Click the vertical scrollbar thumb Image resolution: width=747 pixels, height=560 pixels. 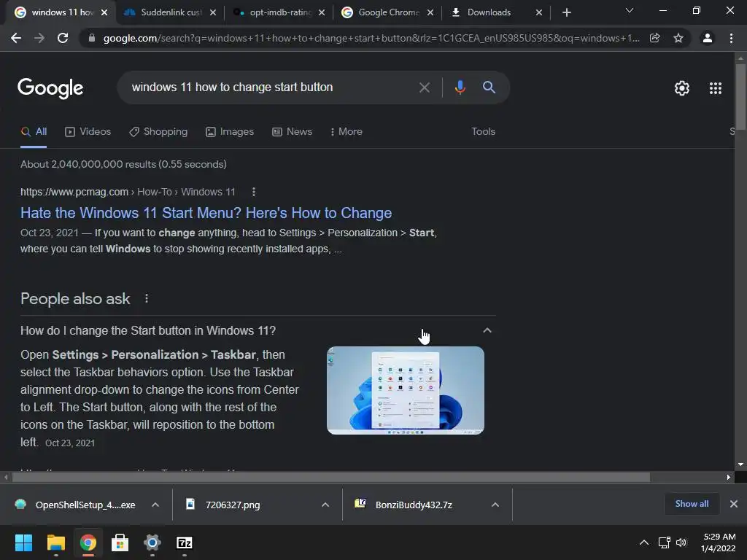(x=740, y=97)
